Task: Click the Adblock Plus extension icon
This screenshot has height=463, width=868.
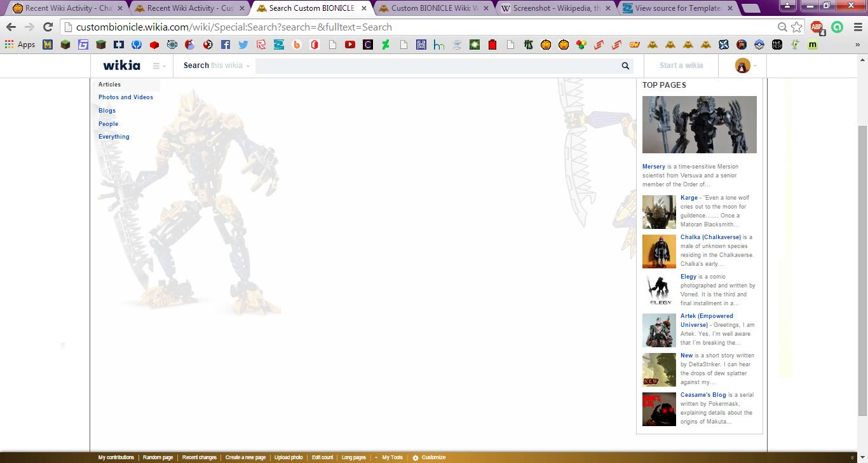Action: [x=817, y=27]
